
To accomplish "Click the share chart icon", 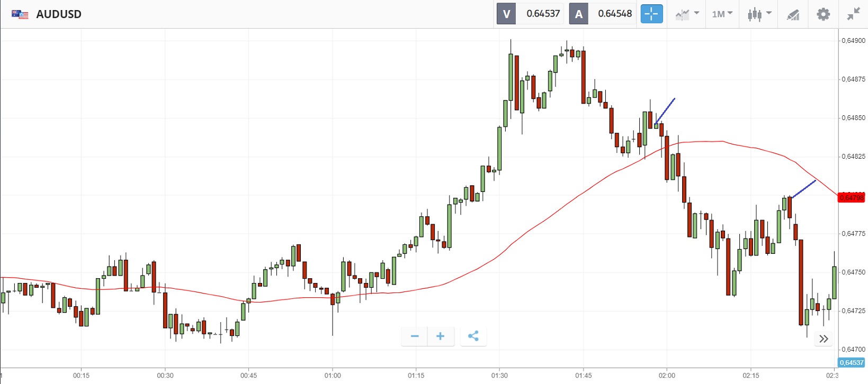I will coord(473,336).
